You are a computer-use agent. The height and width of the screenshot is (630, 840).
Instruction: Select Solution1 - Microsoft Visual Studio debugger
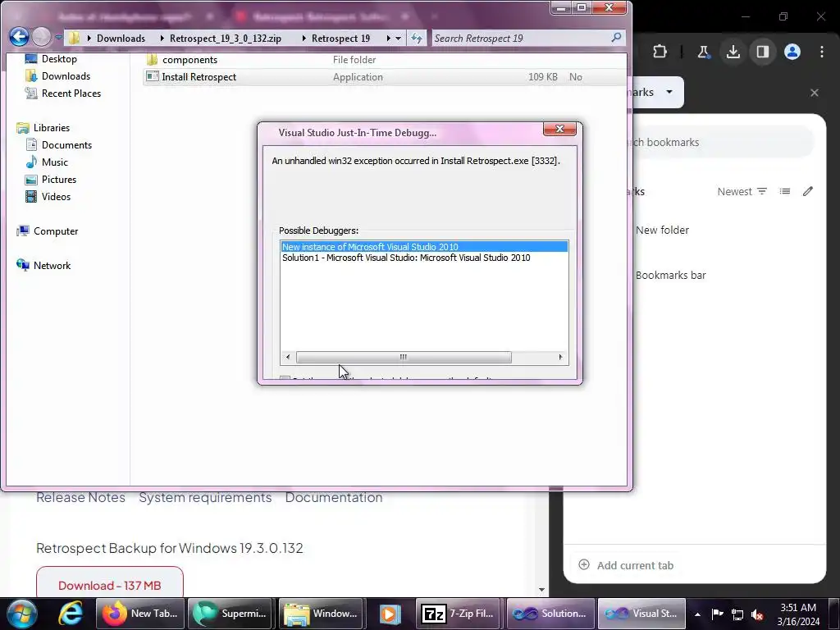[406, 258]
